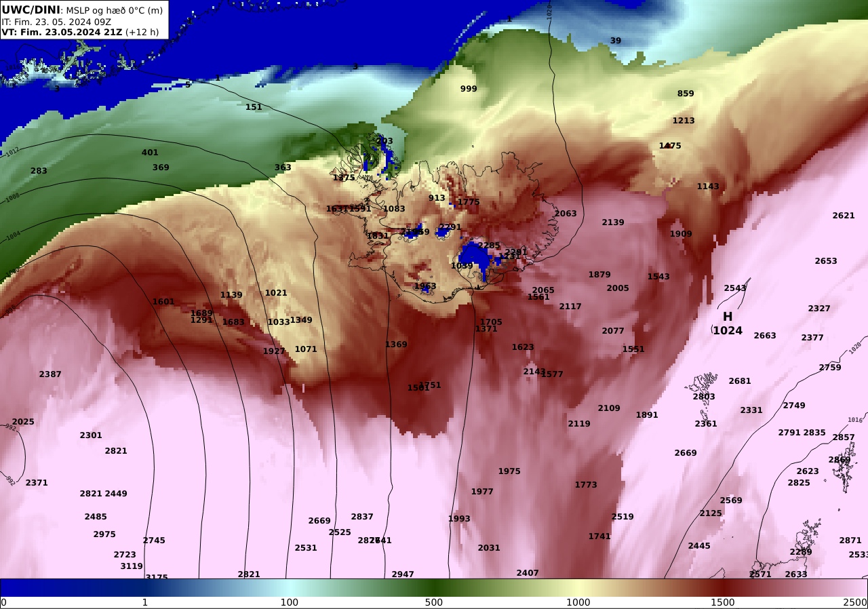The image size is (868, 609).
Task: Click the 913 value over Iceland
Action: click(x=437, y=198)
